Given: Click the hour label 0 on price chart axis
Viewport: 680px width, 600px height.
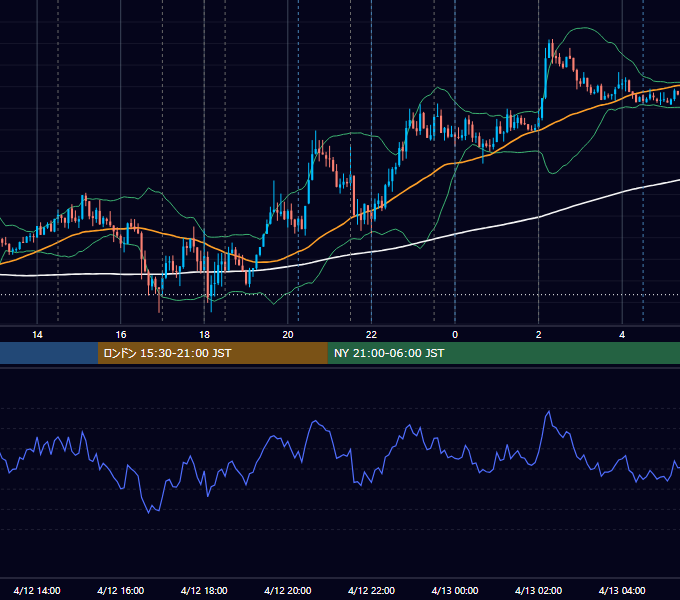Looking at the screenshot, I should [x=455, y=335].
